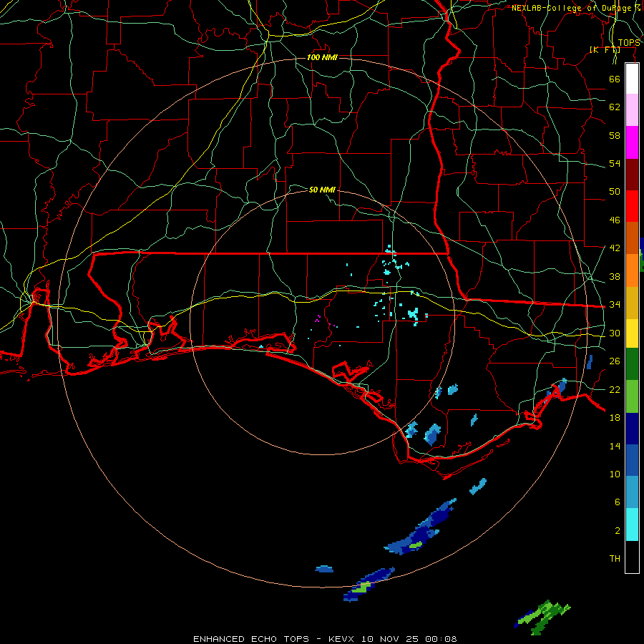Click the bright red legend swatch
This screenshot has height=644, width=644.
pyautogui.click(x=632, y=206)
